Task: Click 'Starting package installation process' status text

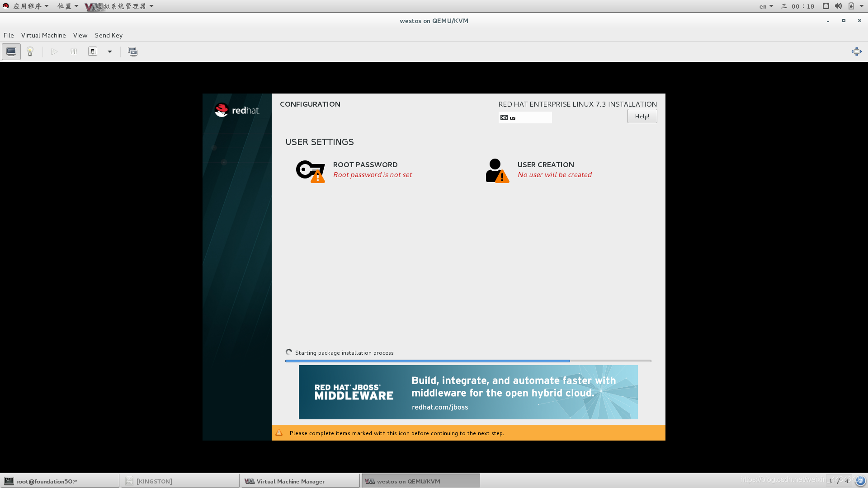Action: pyautogui.click(x=344, y=353)
